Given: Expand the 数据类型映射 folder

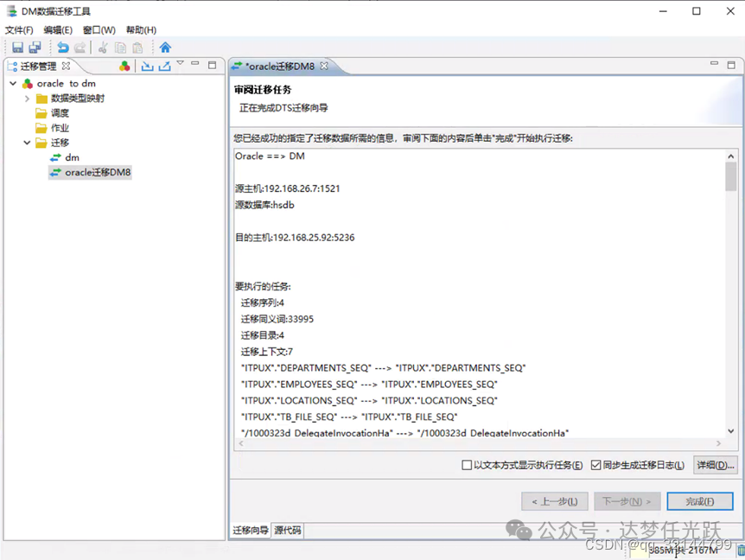Looking at the screenshot, I should [27, 99].
